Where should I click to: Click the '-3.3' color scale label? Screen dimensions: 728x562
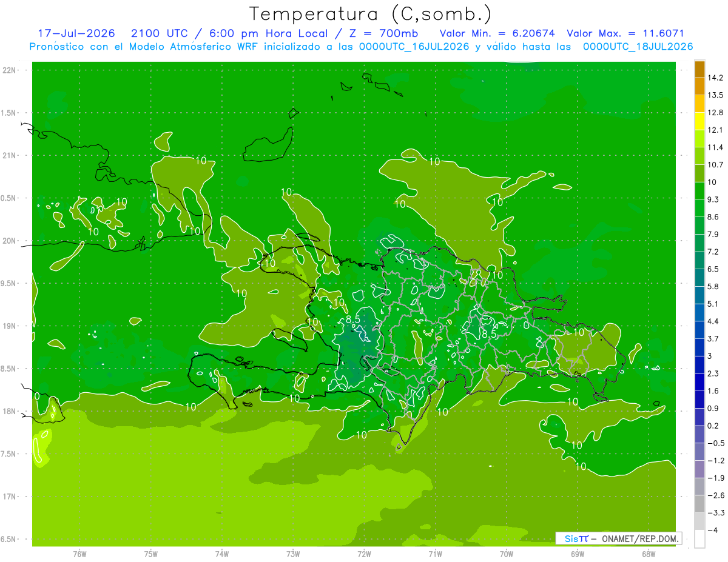tap(716, 512)
